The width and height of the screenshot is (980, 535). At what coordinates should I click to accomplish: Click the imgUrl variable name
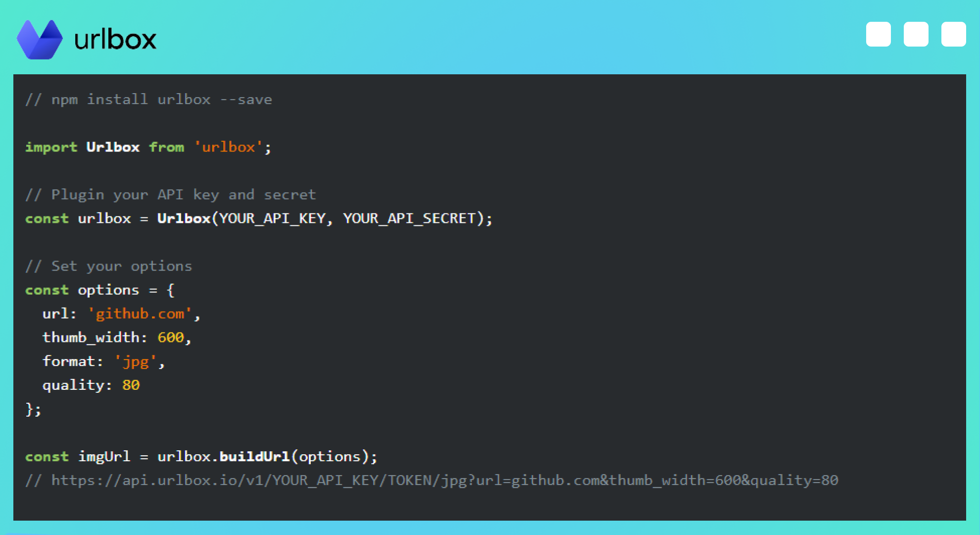pos(104,456)
